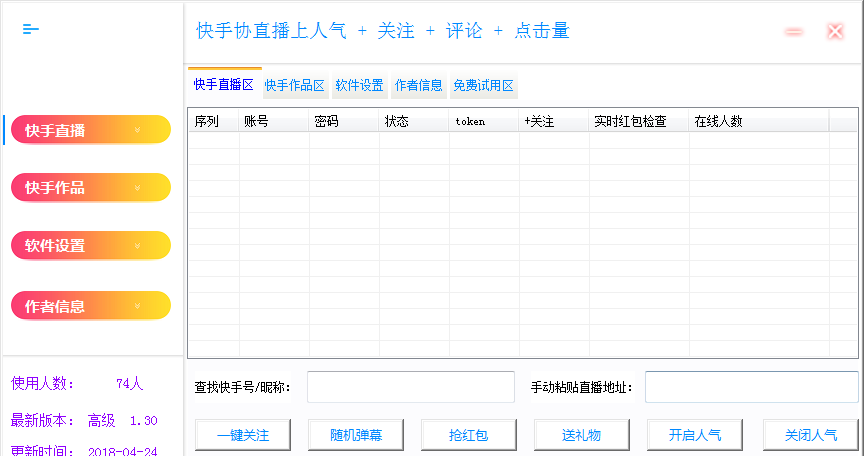The image size is (864, 456).
Task: Open the 软件设置 tab
Action: point(359,86)
